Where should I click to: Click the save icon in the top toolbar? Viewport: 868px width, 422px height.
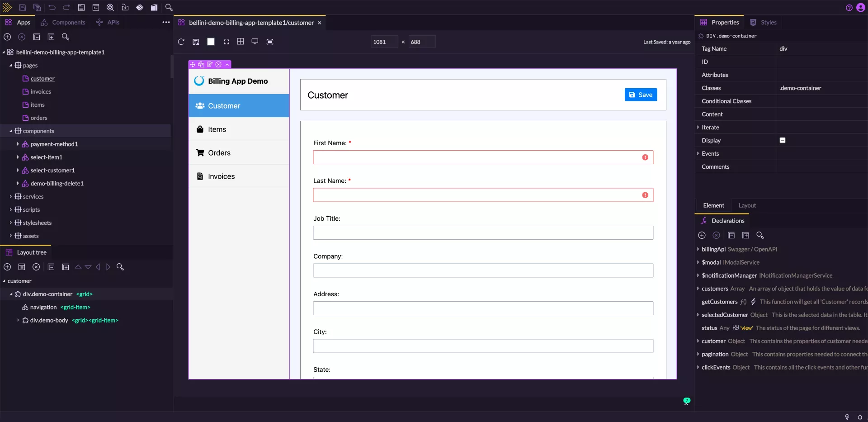pos(23,7)
